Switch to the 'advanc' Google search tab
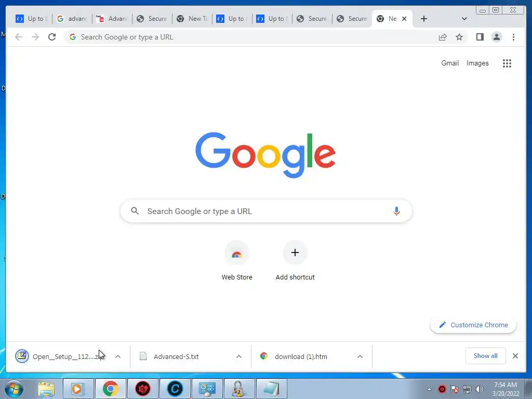Viewport: 532px width, 399px height. click(72, 19)
